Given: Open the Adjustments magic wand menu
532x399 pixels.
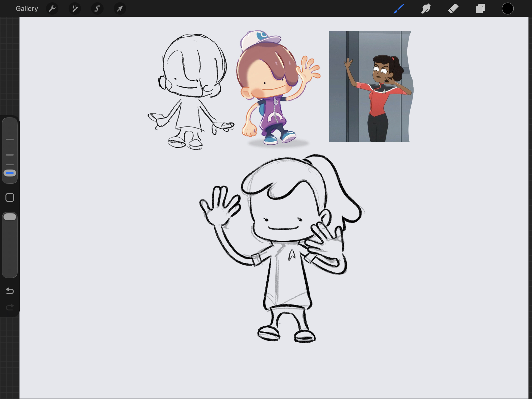Looking at the screenshot, I should pos(75,9).
